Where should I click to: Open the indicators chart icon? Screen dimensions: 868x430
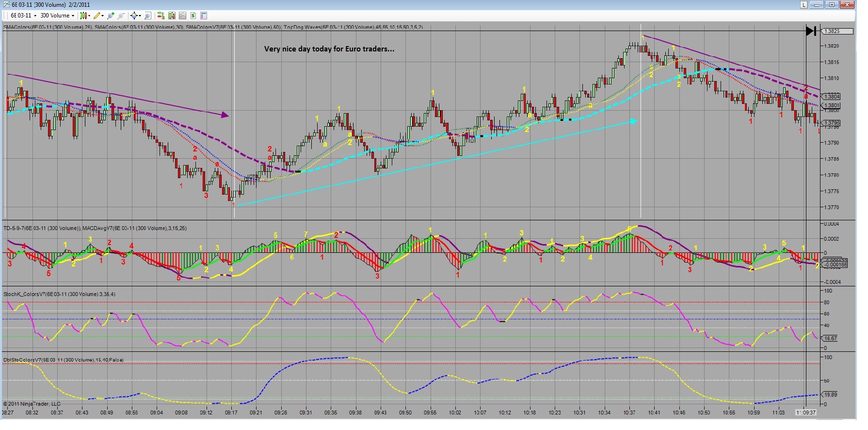point(182,16)
